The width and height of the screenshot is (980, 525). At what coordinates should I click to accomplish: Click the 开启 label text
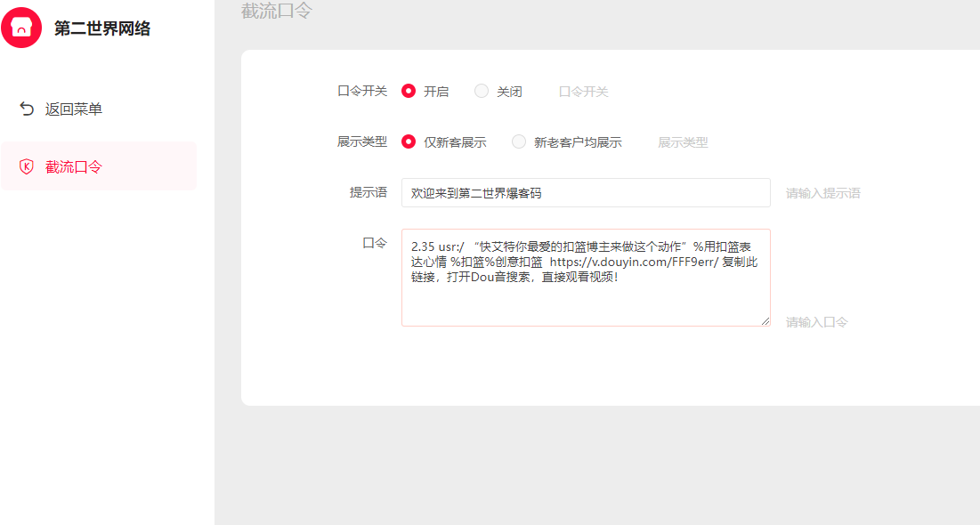(436, 92)
